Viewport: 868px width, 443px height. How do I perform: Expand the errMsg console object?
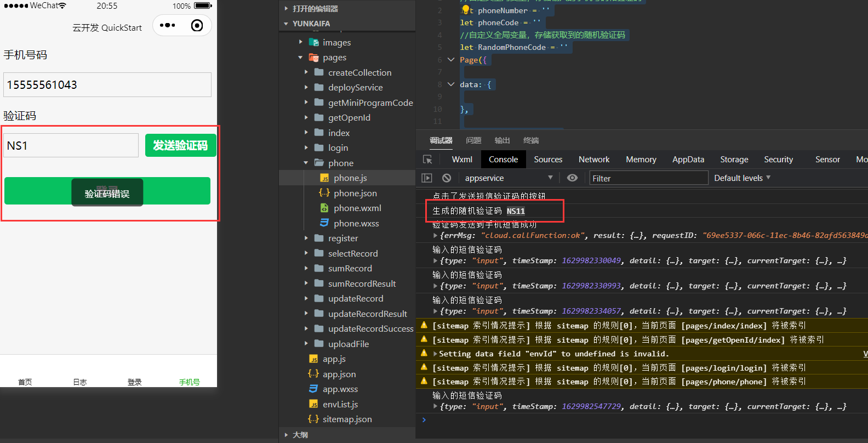[x=436, y=236]
